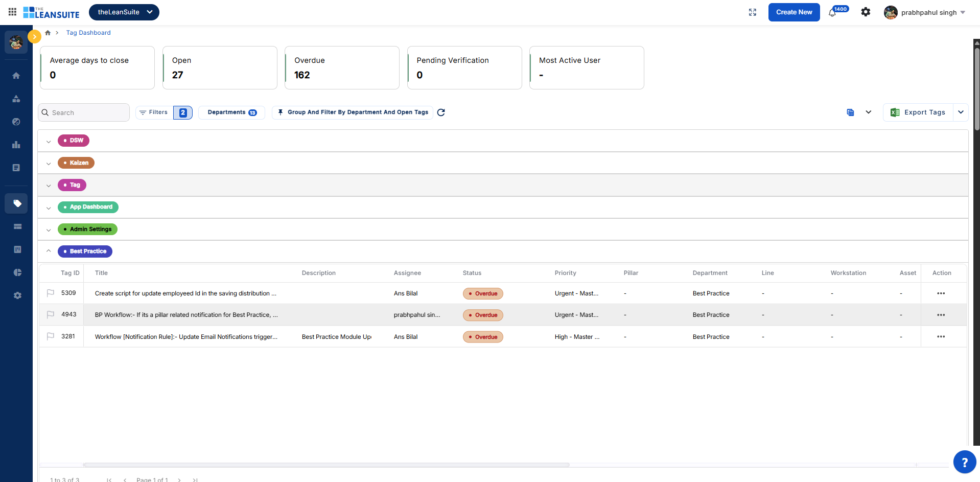The image size is (980, 482).
Task: Open Export Tags dropdown arrow
Action: tap(961, 112)
